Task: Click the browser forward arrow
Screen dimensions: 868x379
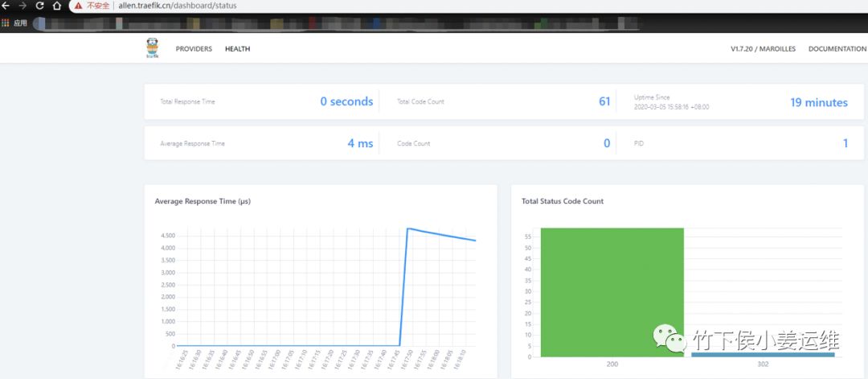Action: click(x=23, y=6)
